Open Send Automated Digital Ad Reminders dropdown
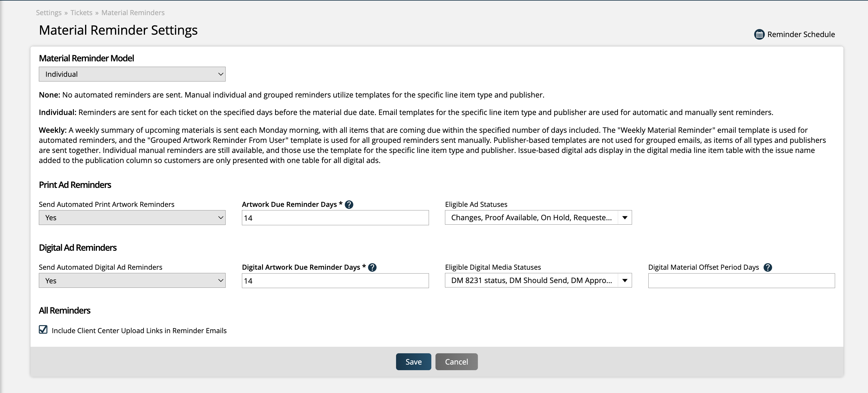This screenshot has width=868, height=393. click(132, 280)
